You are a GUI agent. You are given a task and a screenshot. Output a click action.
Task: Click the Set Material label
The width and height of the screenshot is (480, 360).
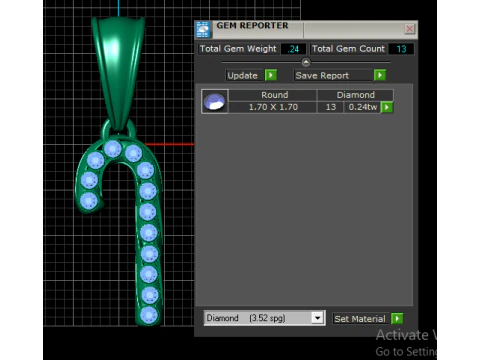coord(360,319)
